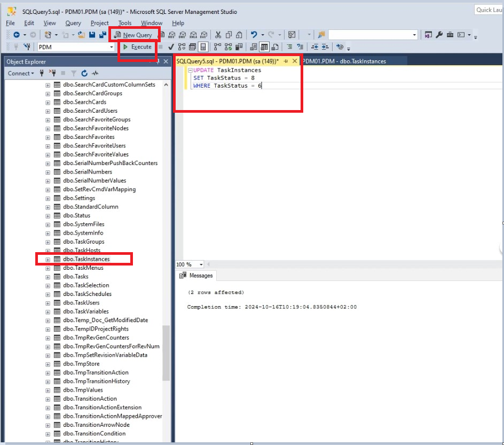Click the Execute button

tap(137, 47)
